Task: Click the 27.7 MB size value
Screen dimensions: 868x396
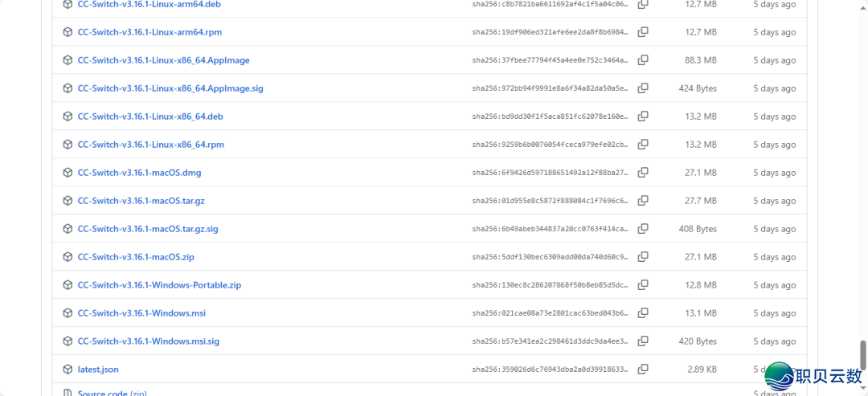Action: coord(700,201)
